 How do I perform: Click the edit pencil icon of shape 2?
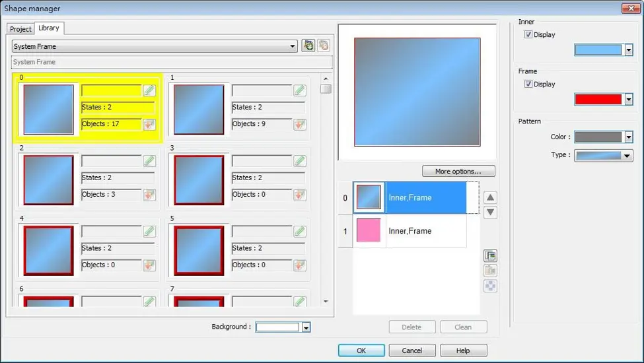tap(149, 161)
